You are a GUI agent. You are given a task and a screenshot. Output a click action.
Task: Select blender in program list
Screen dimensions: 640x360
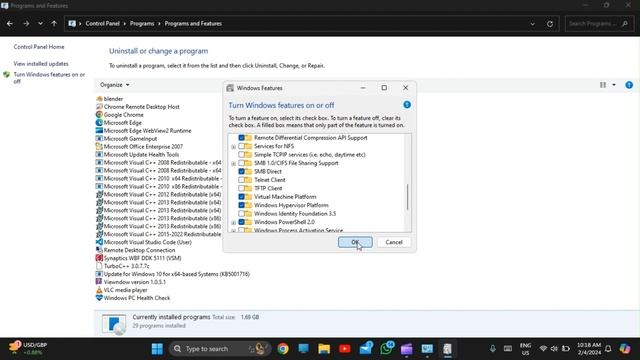(109, 99)
